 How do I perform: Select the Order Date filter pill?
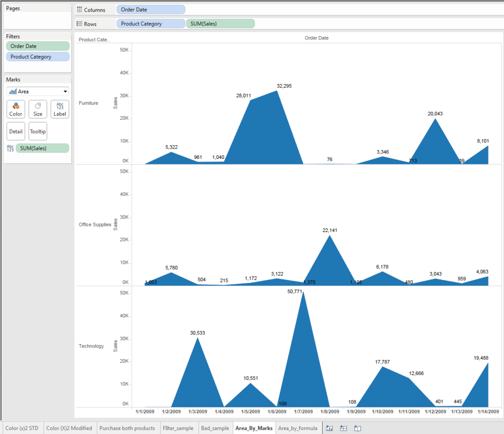37,46
